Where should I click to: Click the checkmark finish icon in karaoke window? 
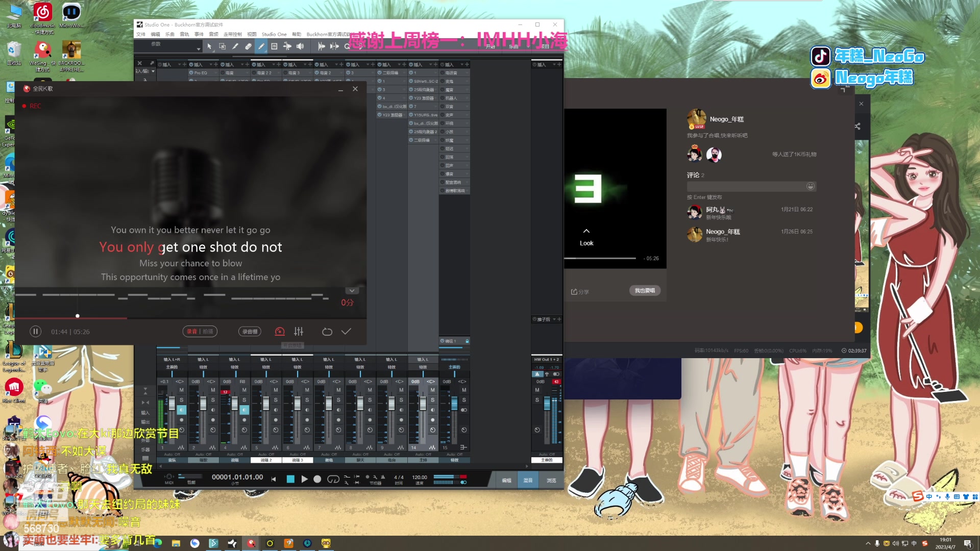pyautogui.click(x=346, y=332)
